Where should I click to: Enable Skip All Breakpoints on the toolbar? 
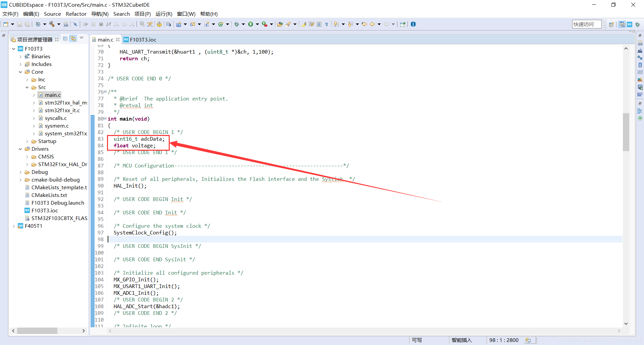pyautogui.click(x=75, y=24)
